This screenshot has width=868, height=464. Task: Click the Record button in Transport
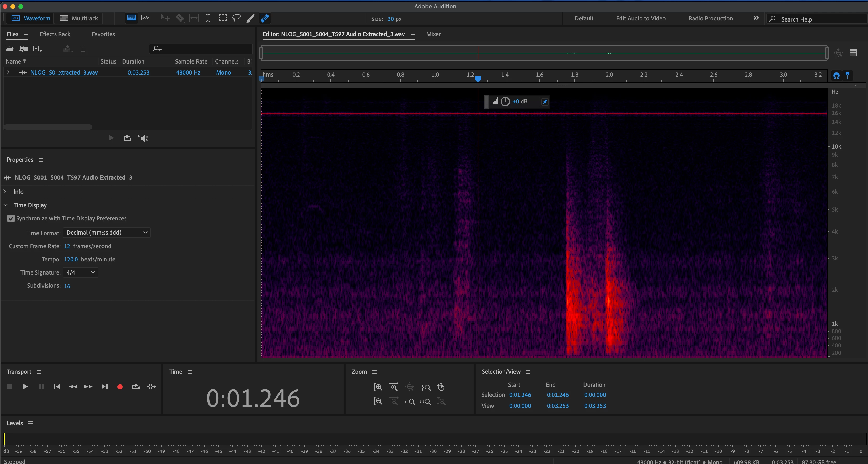(x=120, y=387)
